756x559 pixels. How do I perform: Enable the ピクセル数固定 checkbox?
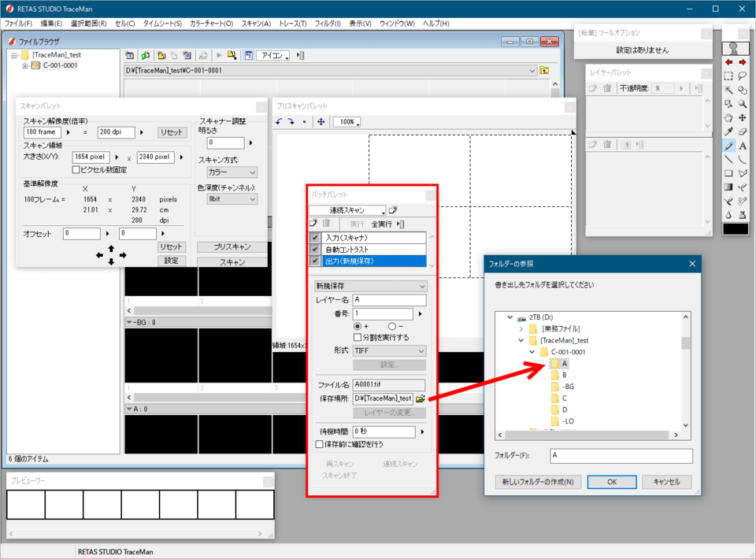[x=76, y=169]
